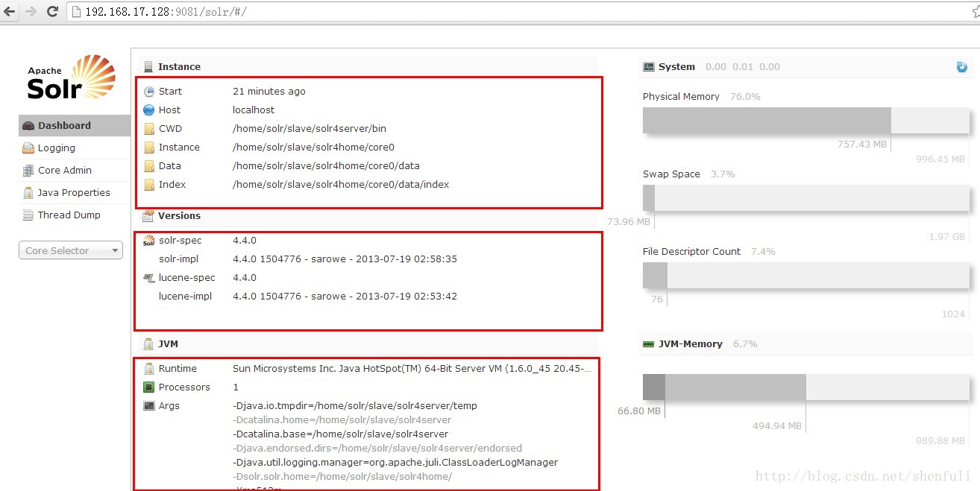980x491 pixels.
Task: Click the Solr icon beside solr-spec
Action: [148, 240]
